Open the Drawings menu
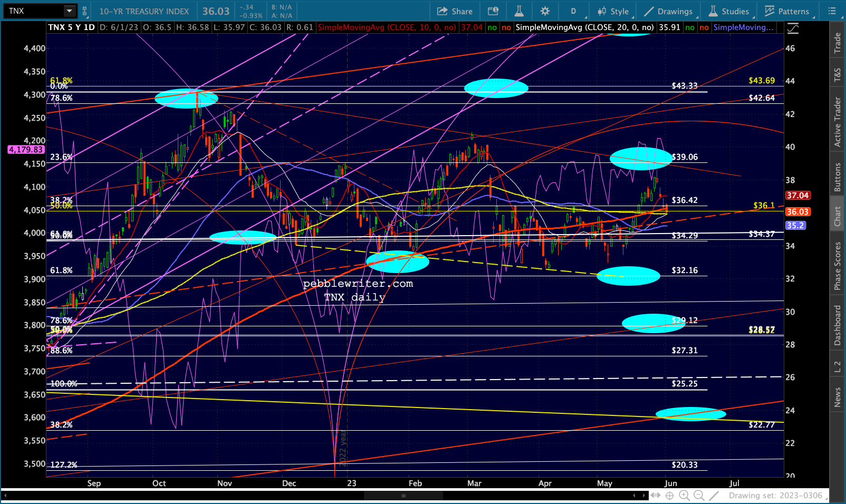 (x=669, y=11)
